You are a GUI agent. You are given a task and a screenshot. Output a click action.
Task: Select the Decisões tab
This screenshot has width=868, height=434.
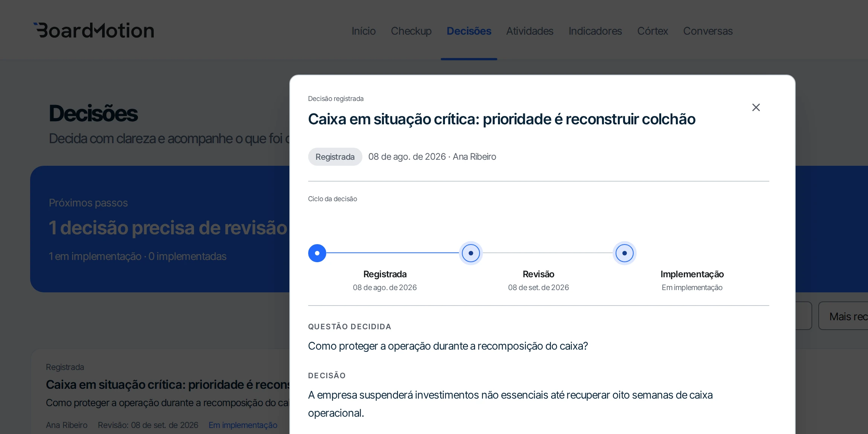(x=469, y=31)
